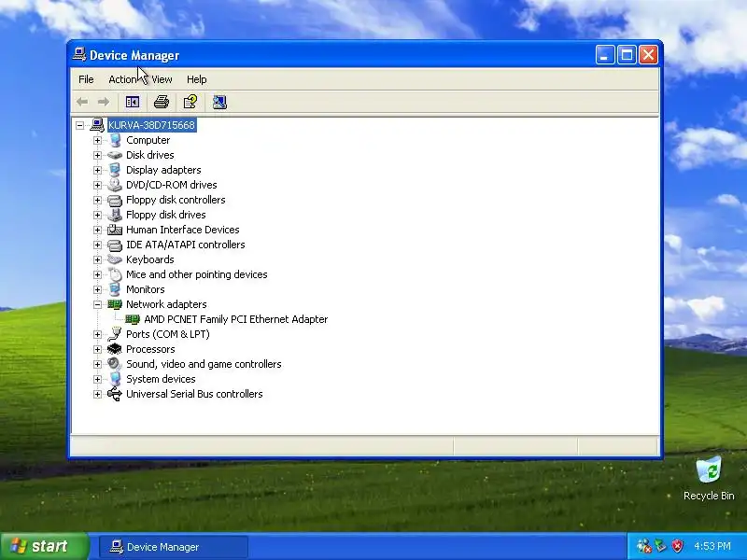Open the Help menu
The image size is (747, 560).
pyautogui.click(x=197, y=79)
